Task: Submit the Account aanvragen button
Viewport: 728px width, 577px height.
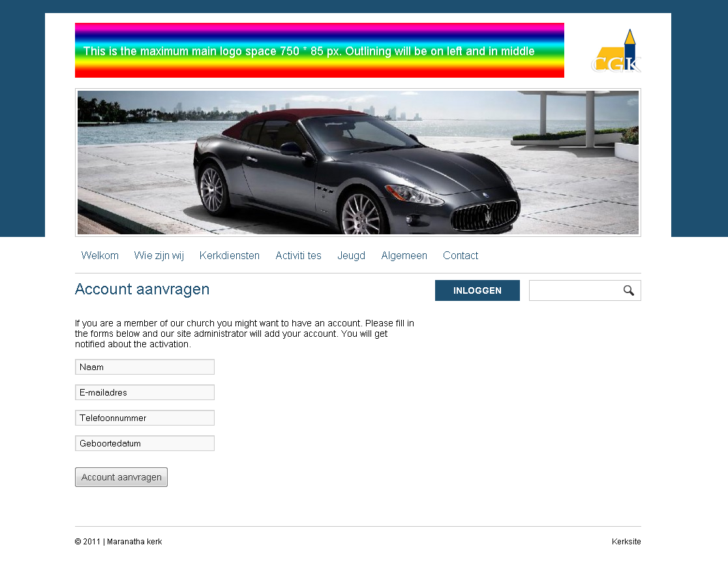Action: tap(121, 477)
